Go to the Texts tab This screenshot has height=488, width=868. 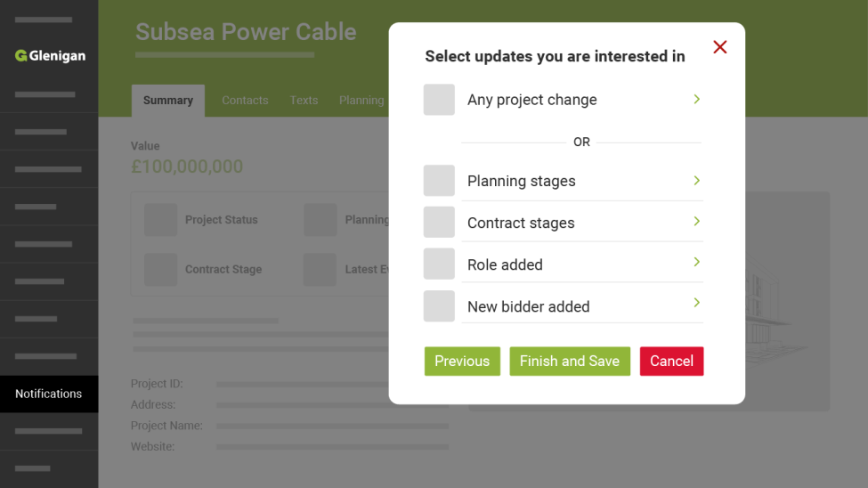click(304, 101)
